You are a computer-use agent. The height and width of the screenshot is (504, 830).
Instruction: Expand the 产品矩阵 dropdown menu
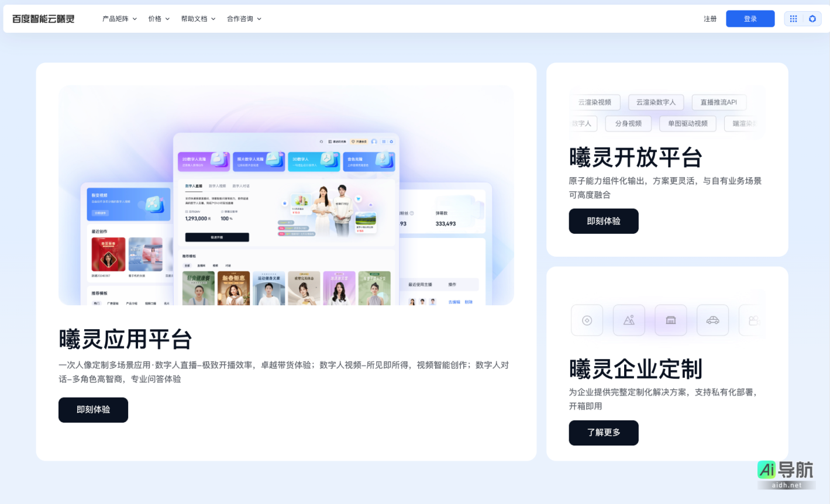pos(119,18)
